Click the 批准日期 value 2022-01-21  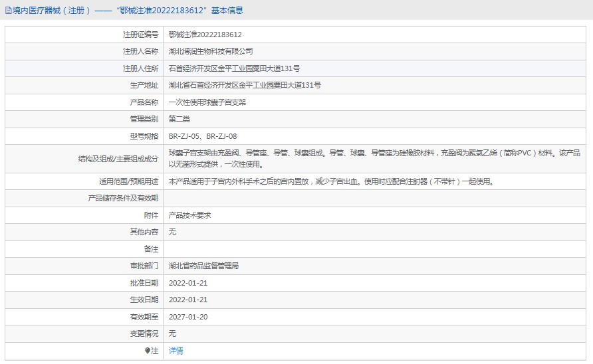[x=188, y=283]
